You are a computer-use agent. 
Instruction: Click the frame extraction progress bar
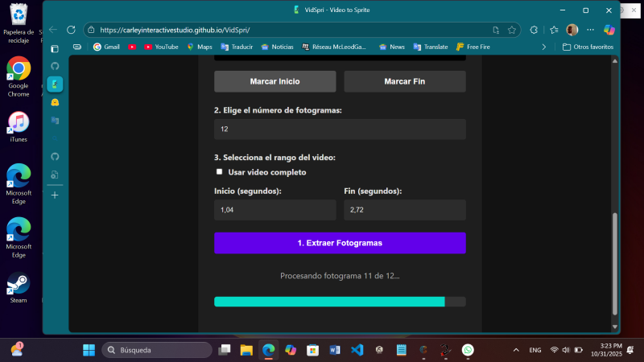click(339, 302)
